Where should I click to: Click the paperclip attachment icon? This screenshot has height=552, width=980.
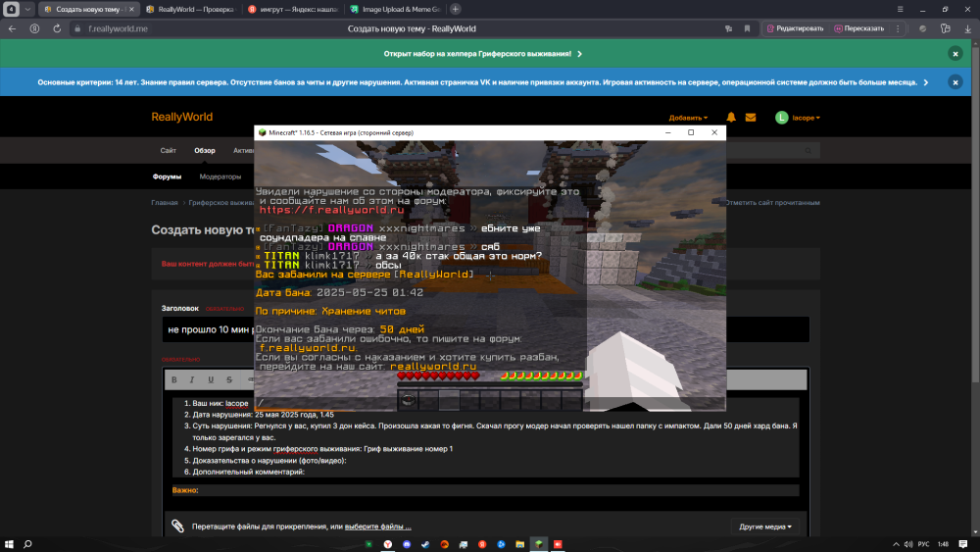tap(178, 527)
